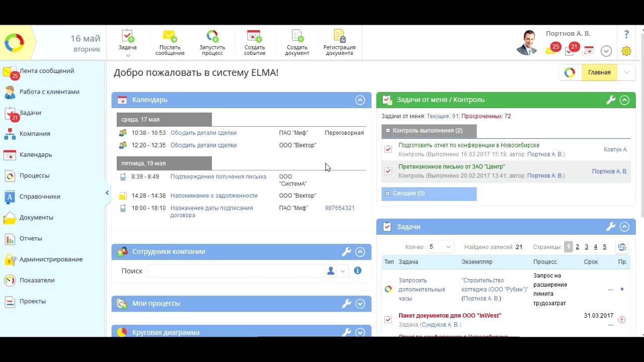The width and height of the screenshot is (644, 362).
Task: Open the header calendar icon
Action: (589, 50)
